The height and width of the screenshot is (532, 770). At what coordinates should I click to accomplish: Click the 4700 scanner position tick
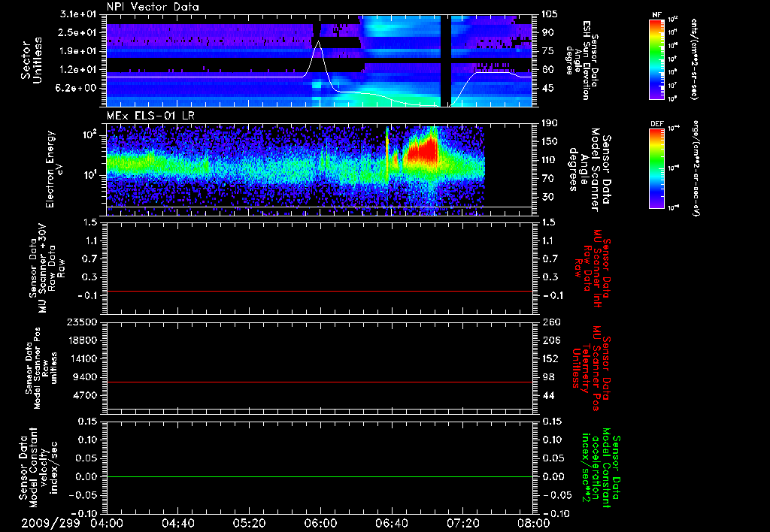(85, 395)
